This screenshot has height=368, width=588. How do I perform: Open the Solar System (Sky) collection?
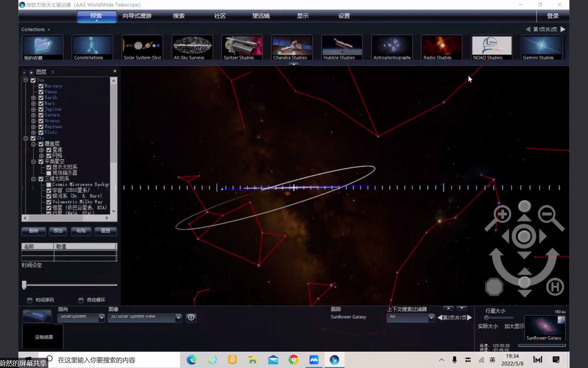point(142,48)
